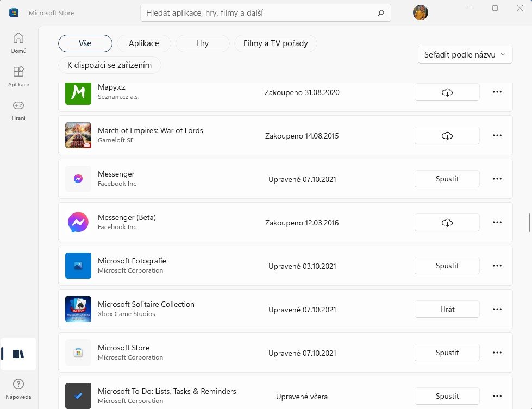
Task: Click the Microsoft Solitaire Collection title
Action: coord(146,304)
